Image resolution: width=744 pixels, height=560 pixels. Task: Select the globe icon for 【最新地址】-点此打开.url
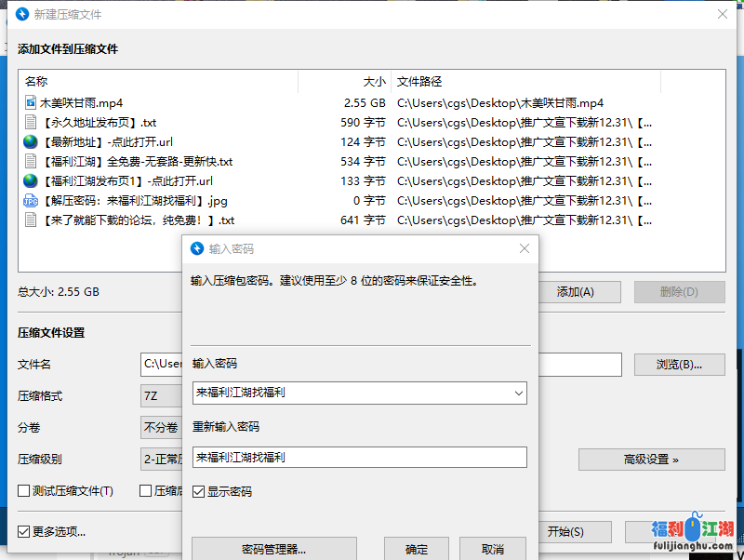point(31,142)
